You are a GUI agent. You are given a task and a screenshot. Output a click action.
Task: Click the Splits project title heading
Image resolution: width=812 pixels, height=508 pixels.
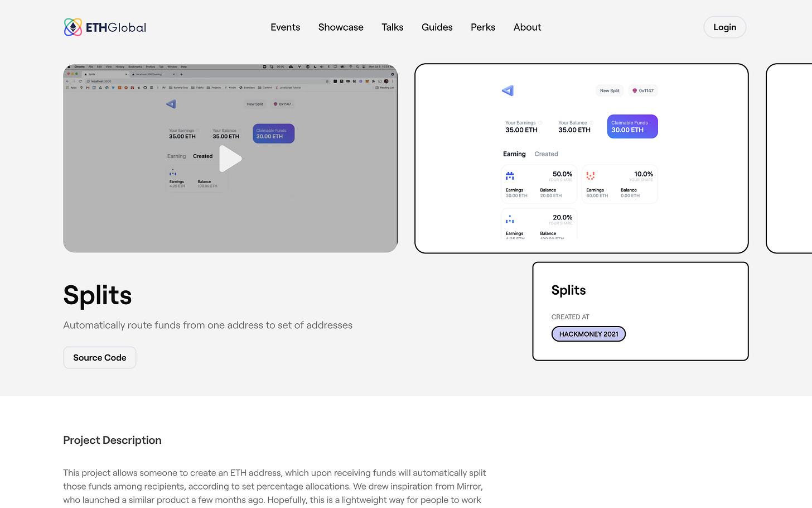click(x=98, y=295)
